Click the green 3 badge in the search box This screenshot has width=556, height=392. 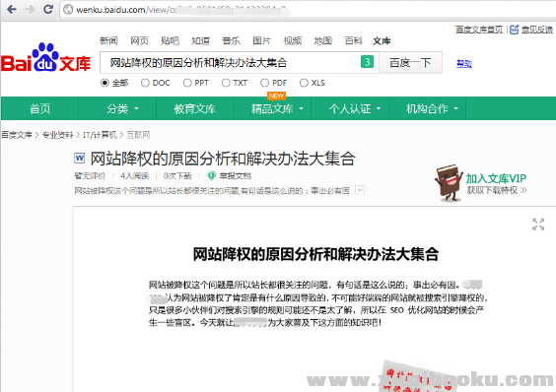(x=367, y=62)
